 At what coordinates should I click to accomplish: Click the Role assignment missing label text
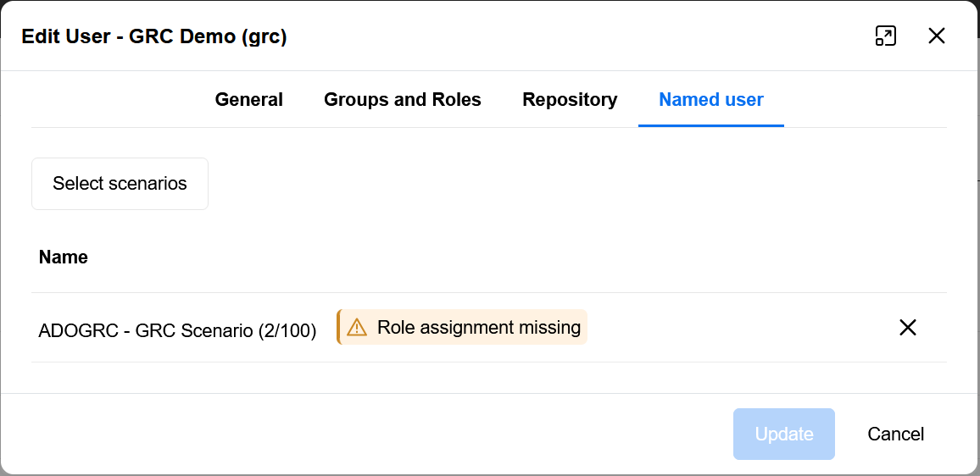(478, 328)
